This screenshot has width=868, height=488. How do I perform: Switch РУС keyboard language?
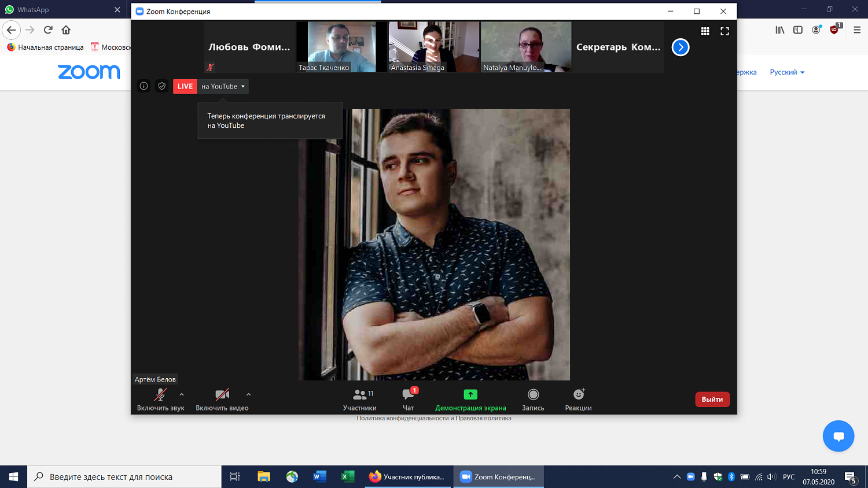point(789,477)
